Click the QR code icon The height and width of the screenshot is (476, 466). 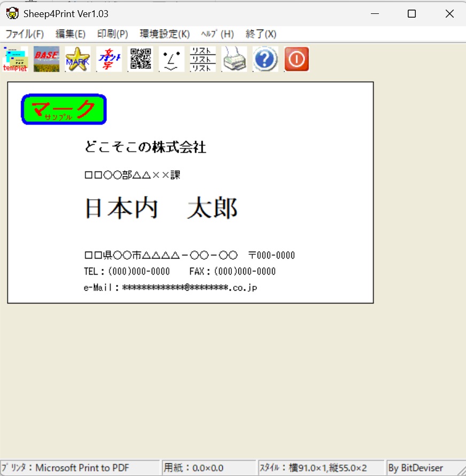pyautogui.click(x=141, y=59)
